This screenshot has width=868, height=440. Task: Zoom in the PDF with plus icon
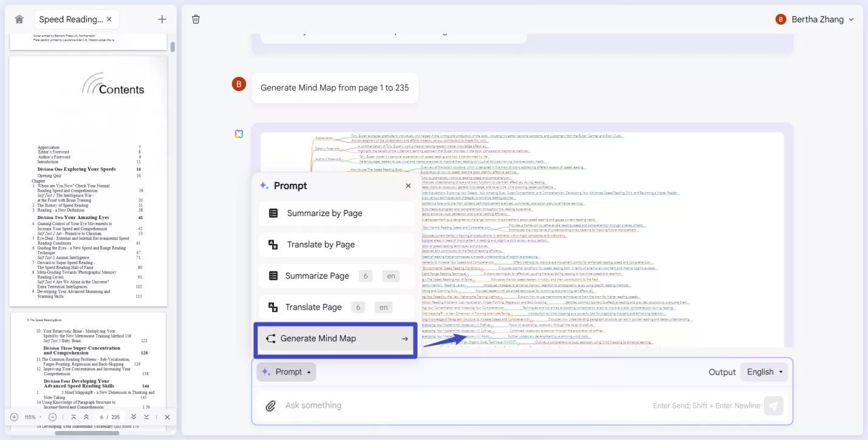[x=14, y=417]
